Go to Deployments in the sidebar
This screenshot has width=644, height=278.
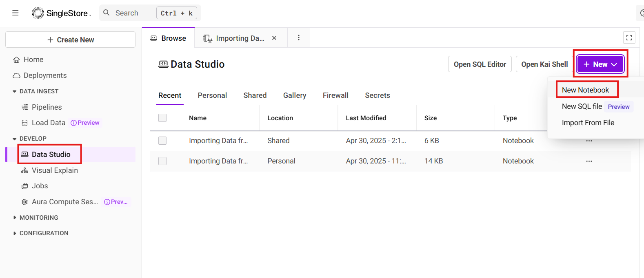coord(45,75)
